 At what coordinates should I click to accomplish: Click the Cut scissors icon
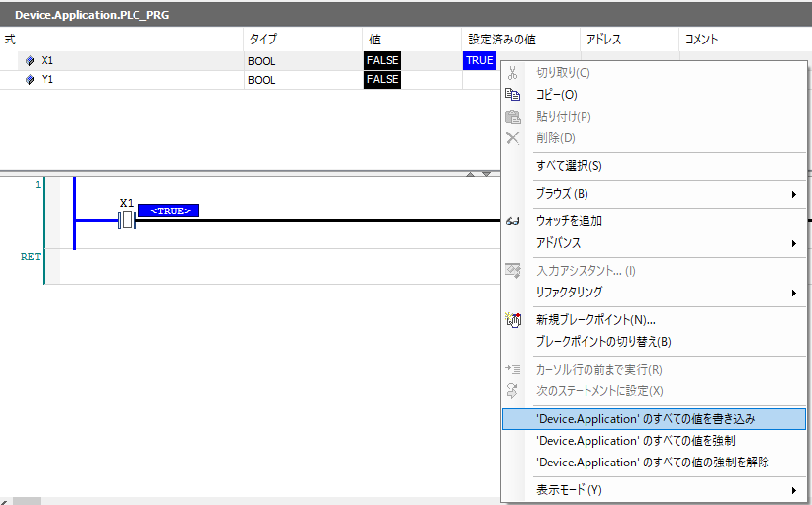tap(512, 73)
